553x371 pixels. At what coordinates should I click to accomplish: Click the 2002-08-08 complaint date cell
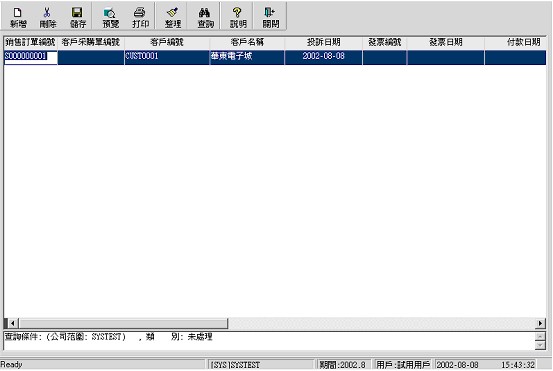pos(323,57)
